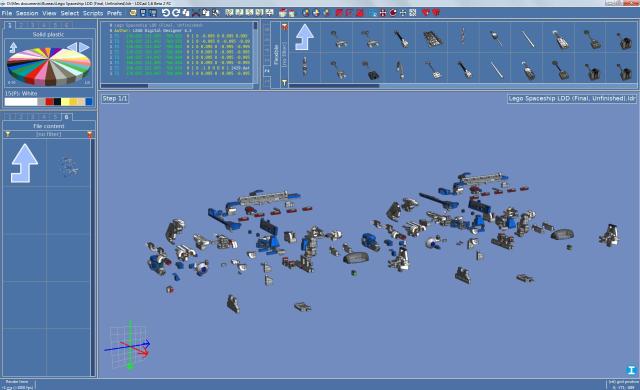Clear the filter in the parts bin
This screenshot has height=390, width=640.
284,27
